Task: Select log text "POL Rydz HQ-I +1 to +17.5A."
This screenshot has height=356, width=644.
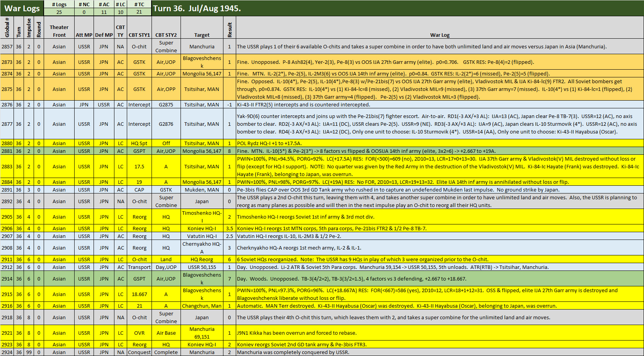Action: [269, 143]
